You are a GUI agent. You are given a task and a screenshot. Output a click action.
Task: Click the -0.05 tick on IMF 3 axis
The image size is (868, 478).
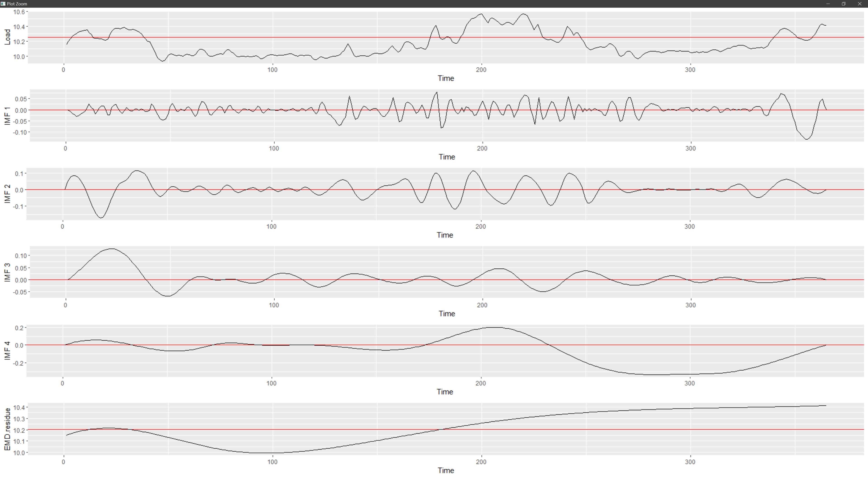20,292
